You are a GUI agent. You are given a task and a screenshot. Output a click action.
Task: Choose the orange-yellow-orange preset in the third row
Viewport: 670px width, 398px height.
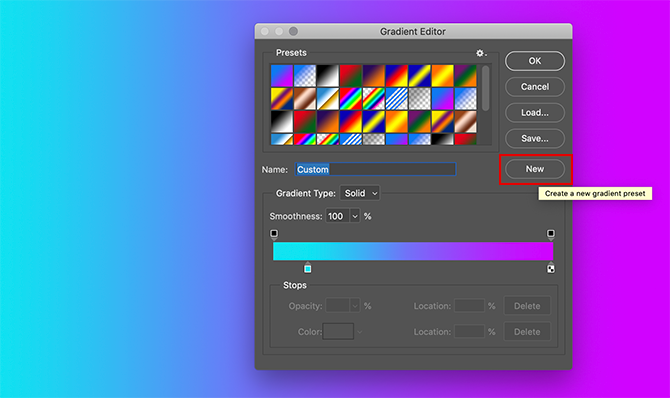[397, 122]
